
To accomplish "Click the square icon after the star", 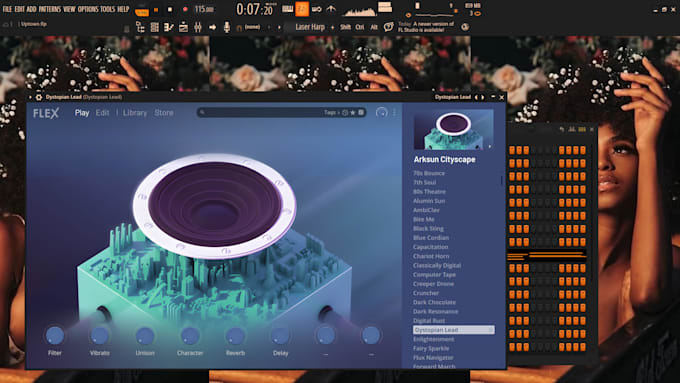I will 361,113.
